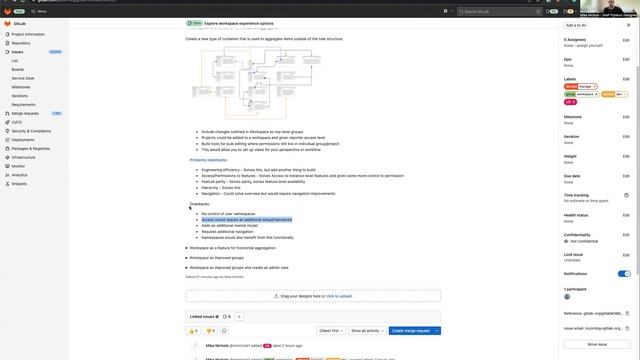Open the Requirements sub-item

[x=23, y=104]
